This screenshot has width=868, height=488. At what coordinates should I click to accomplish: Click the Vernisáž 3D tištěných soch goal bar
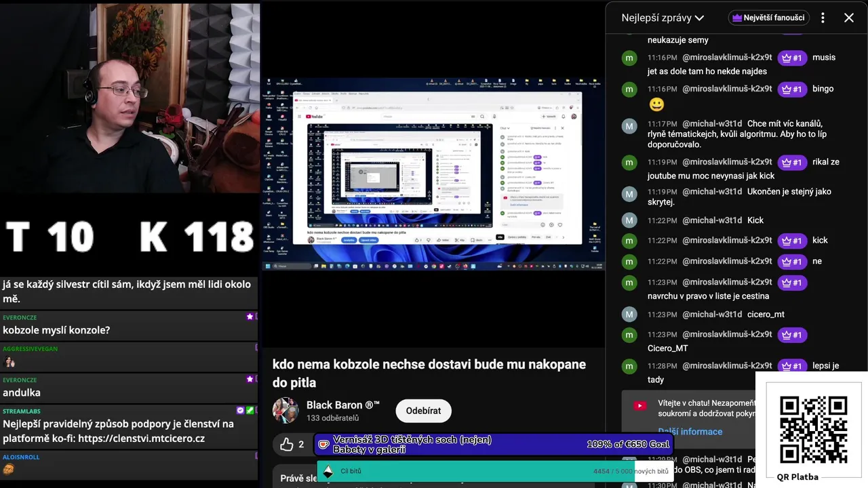[494, 445]
